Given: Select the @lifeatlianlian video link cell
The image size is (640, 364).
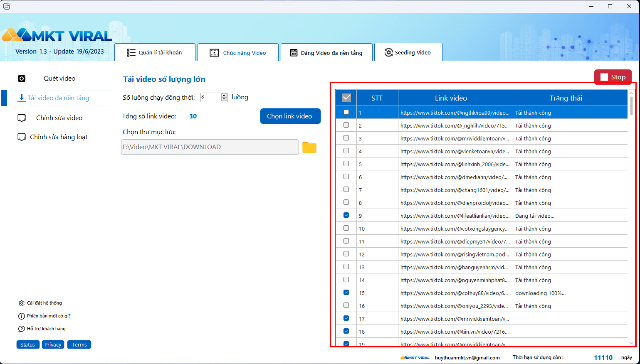Looking at the screenshot, I should click(455, 216).
